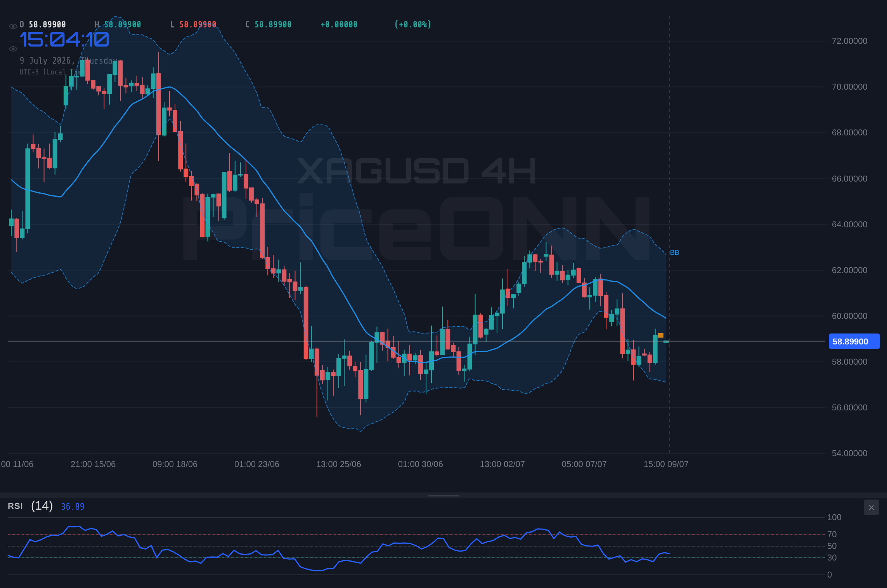Click the 05:00 07/07 time axis label
The width and height of the screenshot is (887, 588).
pos(584,464)
